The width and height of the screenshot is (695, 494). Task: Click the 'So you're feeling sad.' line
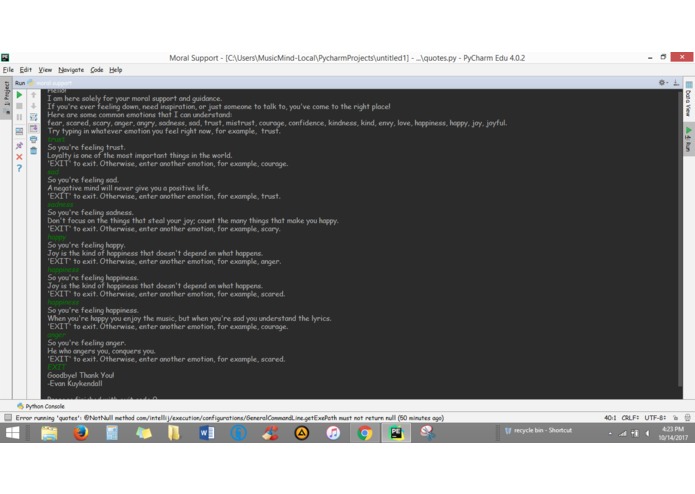[x=83, y=179]
